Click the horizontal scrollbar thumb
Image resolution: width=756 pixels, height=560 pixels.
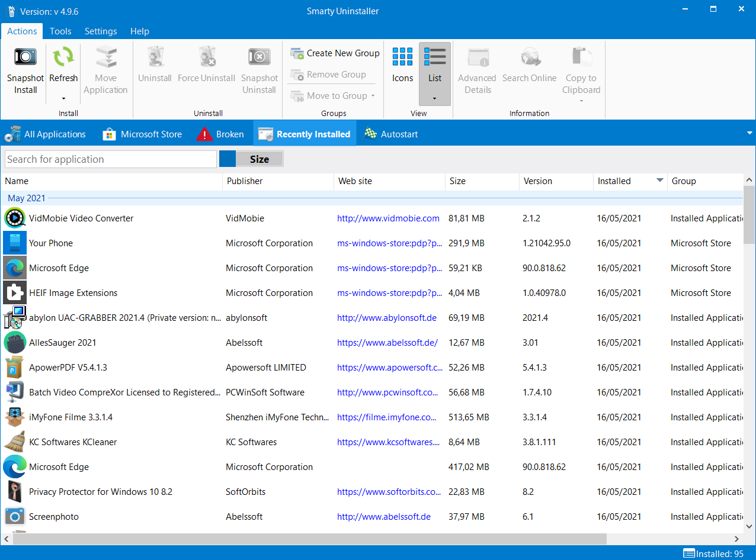click(x=309, y=539)
